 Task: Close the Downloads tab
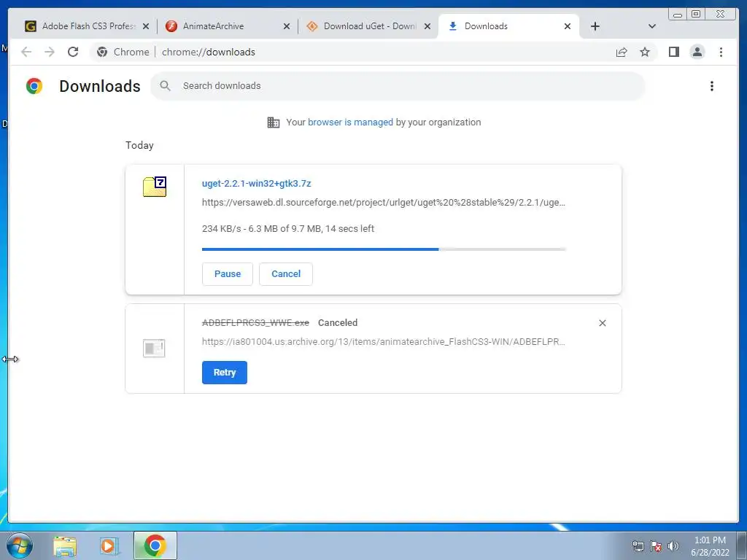(568, 26)
